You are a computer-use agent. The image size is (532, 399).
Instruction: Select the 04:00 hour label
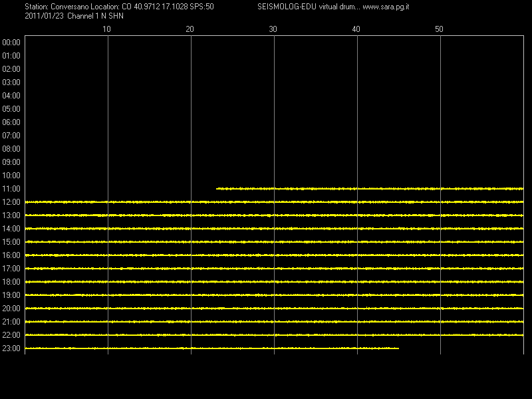click(11, 96)
